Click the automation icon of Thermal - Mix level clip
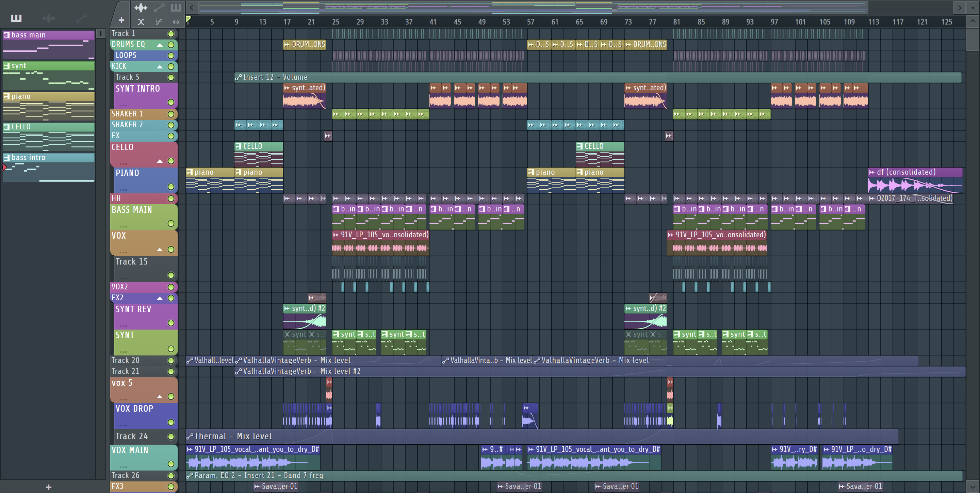The width and height of the screenshot is (980, 493). [x=190, y=436]
